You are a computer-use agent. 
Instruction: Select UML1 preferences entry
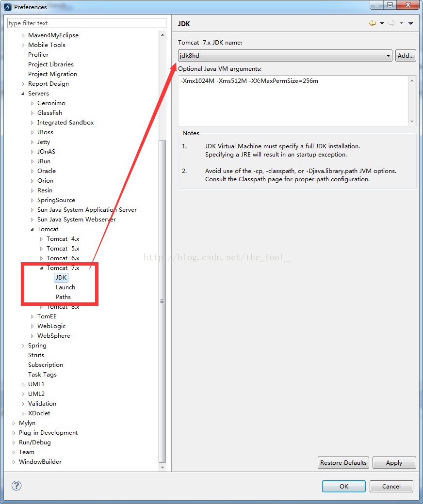36,384
